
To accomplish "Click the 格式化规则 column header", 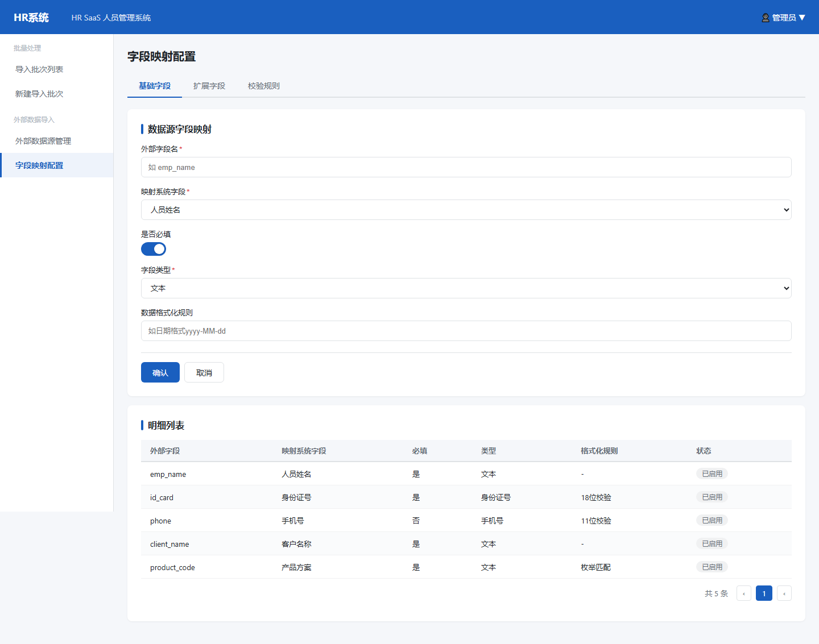I will pos(599,451).
